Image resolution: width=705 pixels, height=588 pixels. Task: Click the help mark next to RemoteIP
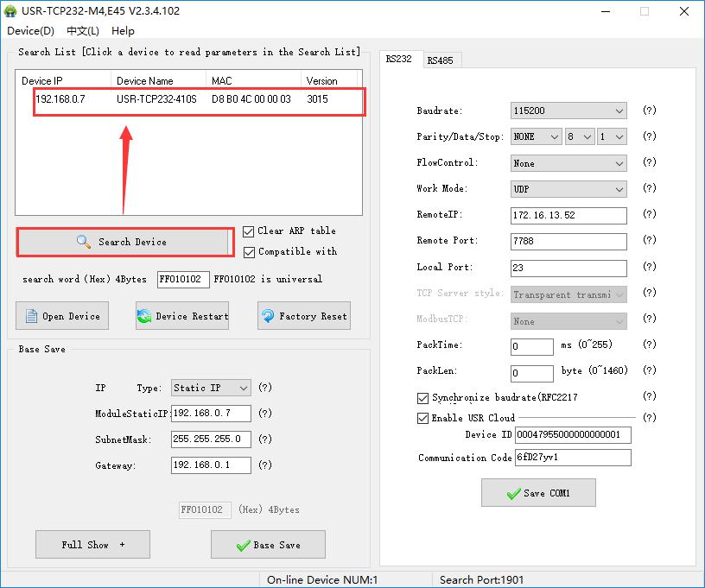click(x=649, y=214)
